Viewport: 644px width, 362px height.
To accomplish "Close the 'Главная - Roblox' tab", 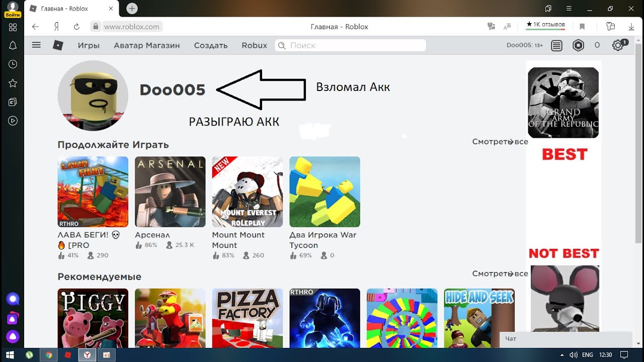I will click(112, 9).
